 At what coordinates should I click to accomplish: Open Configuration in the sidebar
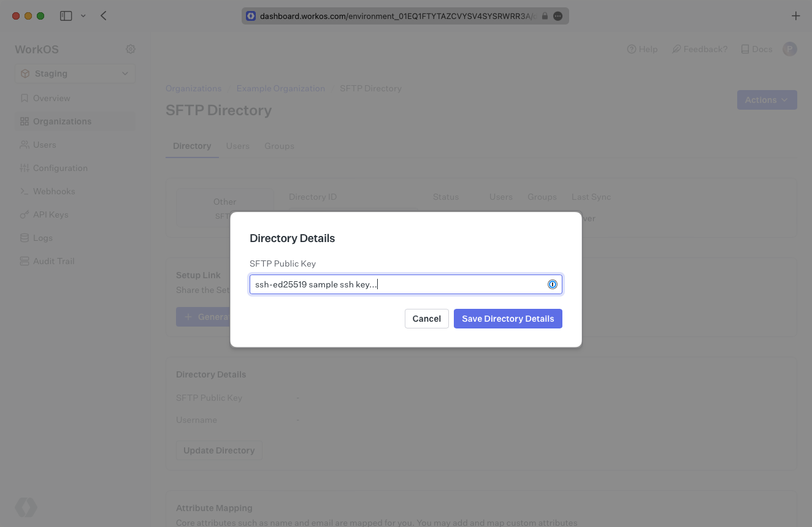coord(60,168)
